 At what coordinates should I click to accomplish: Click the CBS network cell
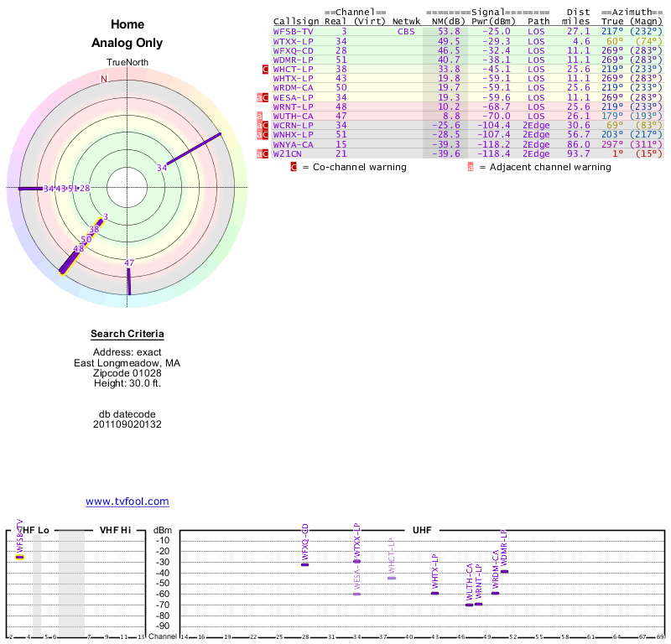406,32
